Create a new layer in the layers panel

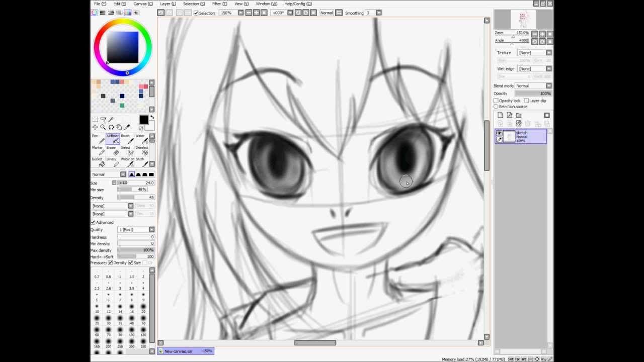pos(501,115)
